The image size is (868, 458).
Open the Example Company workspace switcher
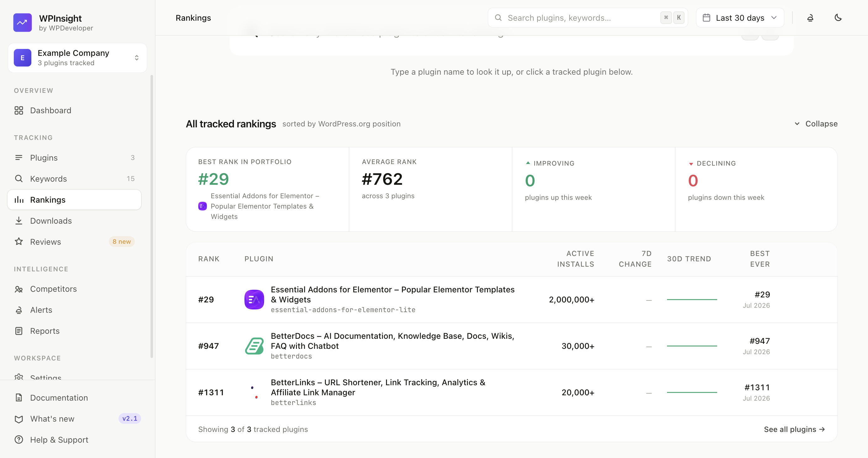coord(77,58)
